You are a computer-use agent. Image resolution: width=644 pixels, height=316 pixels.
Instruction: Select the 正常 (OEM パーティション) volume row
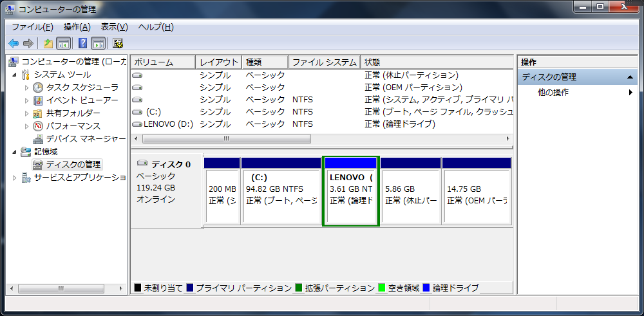[x=322, y=88]
